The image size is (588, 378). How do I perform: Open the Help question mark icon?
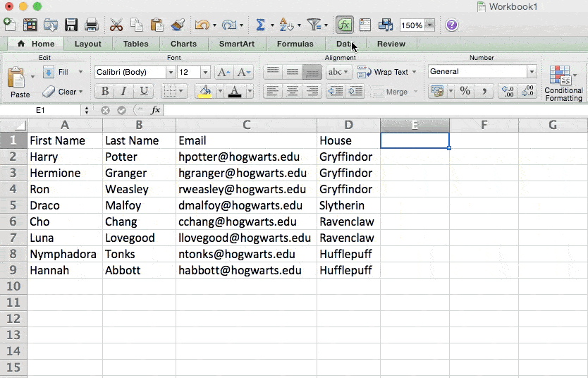tap(452, 25)
